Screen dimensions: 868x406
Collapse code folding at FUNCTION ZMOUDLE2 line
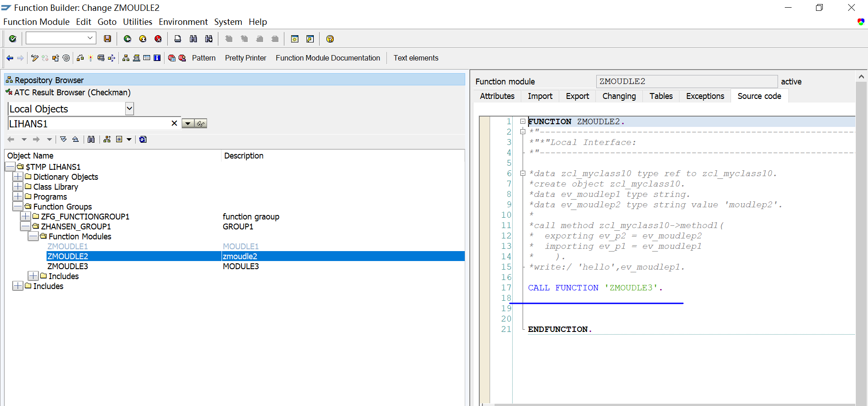(x=523, y=121)
